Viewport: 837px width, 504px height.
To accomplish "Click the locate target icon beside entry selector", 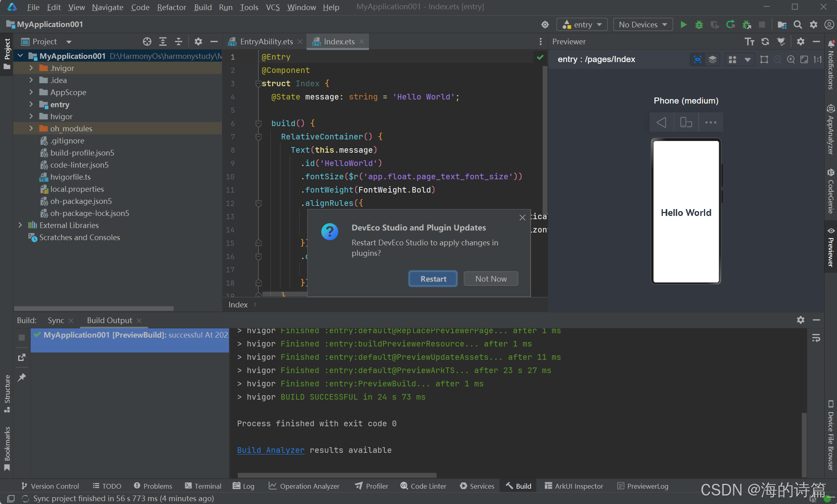I will click(x=545, y=25).
